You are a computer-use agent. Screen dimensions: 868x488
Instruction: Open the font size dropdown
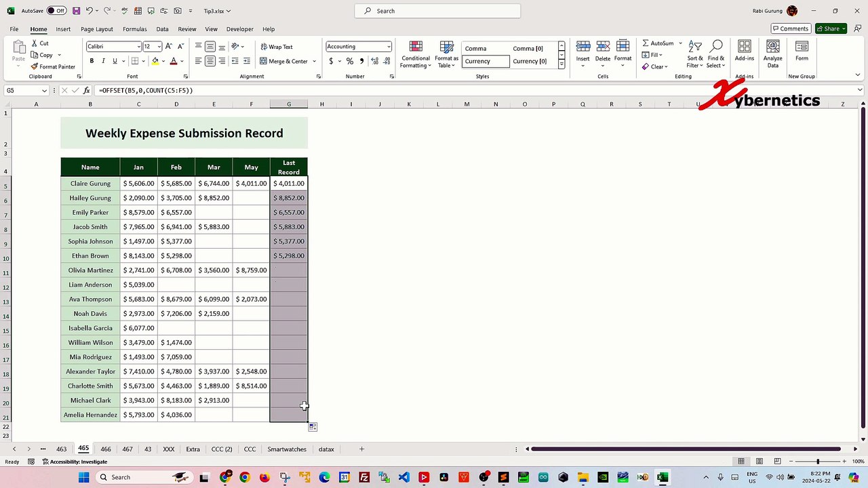(159, 47)
